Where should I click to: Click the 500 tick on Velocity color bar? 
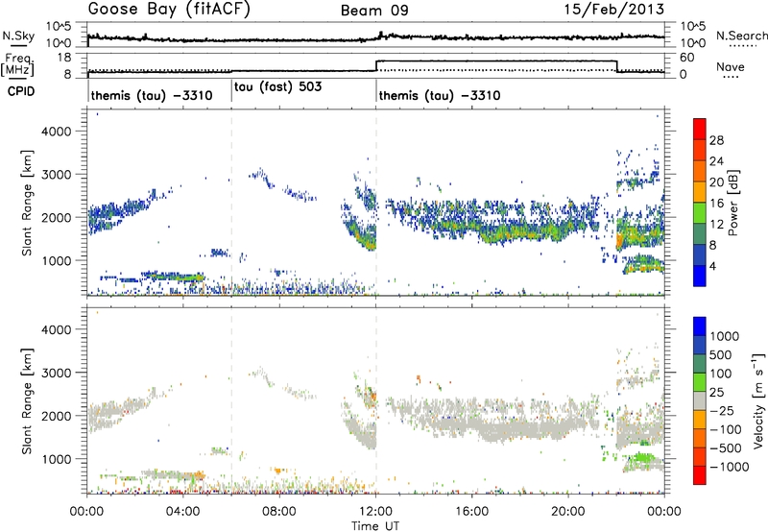point(721,354)
